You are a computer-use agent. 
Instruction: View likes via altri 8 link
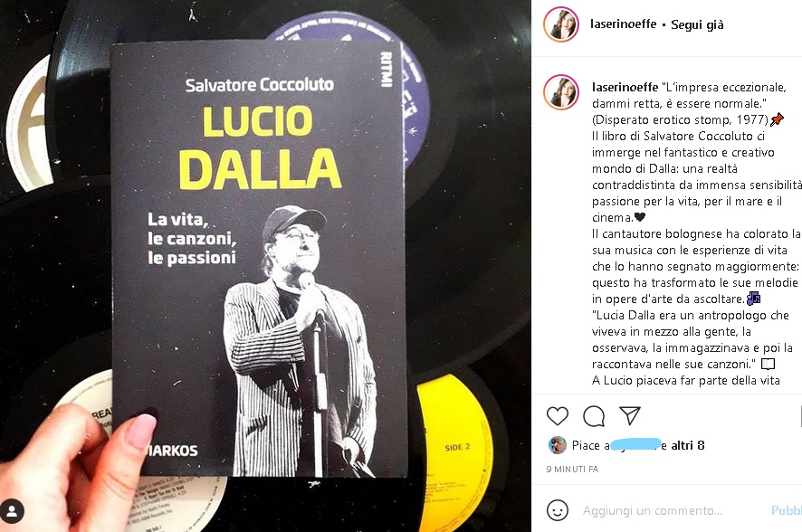click(x=687, y=445)
